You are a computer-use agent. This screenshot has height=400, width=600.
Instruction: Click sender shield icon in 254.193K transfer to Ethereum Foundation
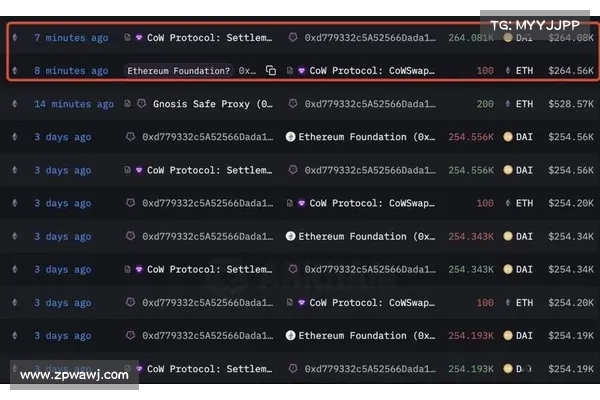[130, 336]
